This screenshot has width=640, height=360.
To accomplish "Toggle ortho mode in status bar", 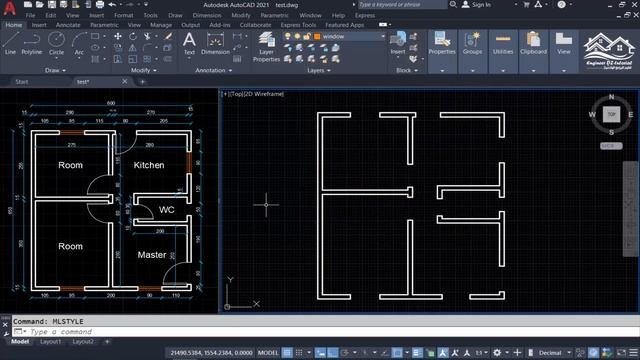I will click(333, 353).
